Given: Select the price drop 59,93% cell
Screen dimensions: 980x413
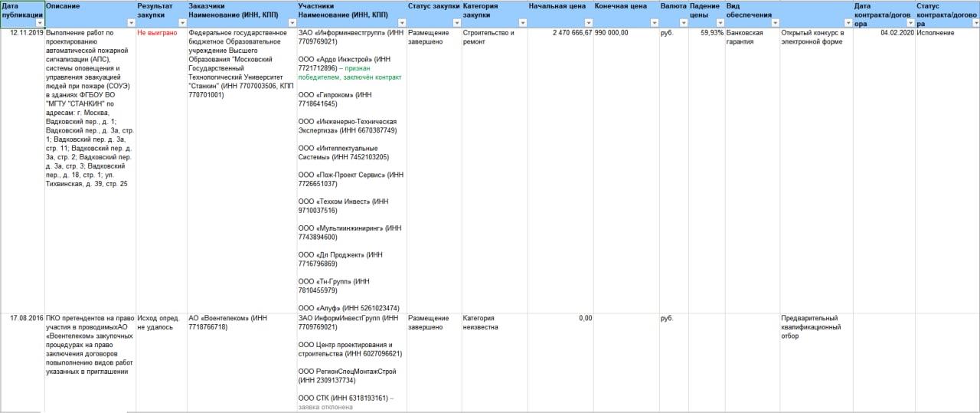Looking at the screenshot, I should click(706, 171).
